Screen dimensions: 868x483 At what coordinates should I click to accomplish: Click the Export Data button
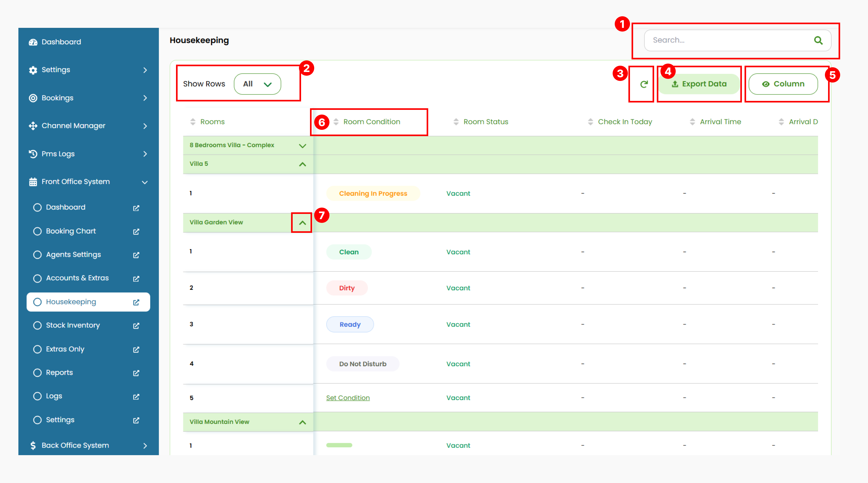pyautogui.click(x=700, y=84)
